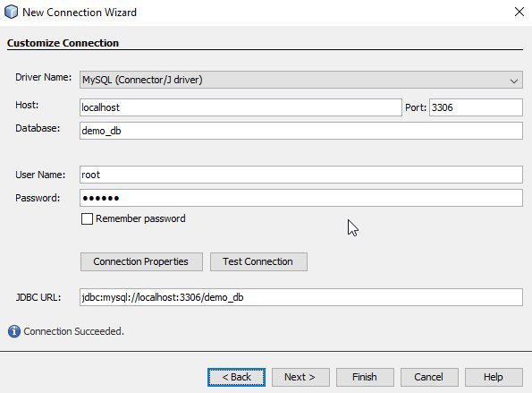Go to the previous step with Back
Screen dimensions: 532x393
coord(236,377)
